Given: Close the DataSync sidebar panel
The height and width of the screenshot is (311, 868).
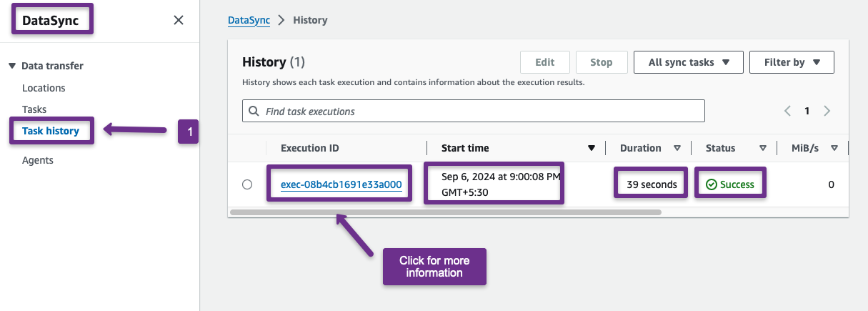Looking at the screenshot, I should point(179,20).
